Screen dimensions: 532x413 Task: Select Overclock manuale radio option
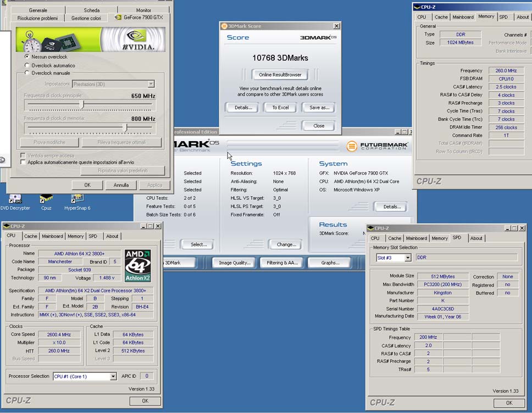point(27,72)
